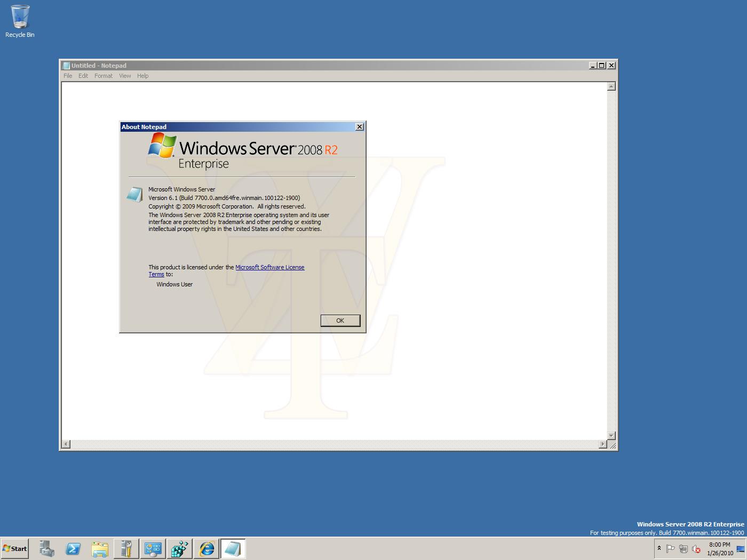Click the vertical scrollbar up arrow
747x560 pixels.
(x=611, y=86)
